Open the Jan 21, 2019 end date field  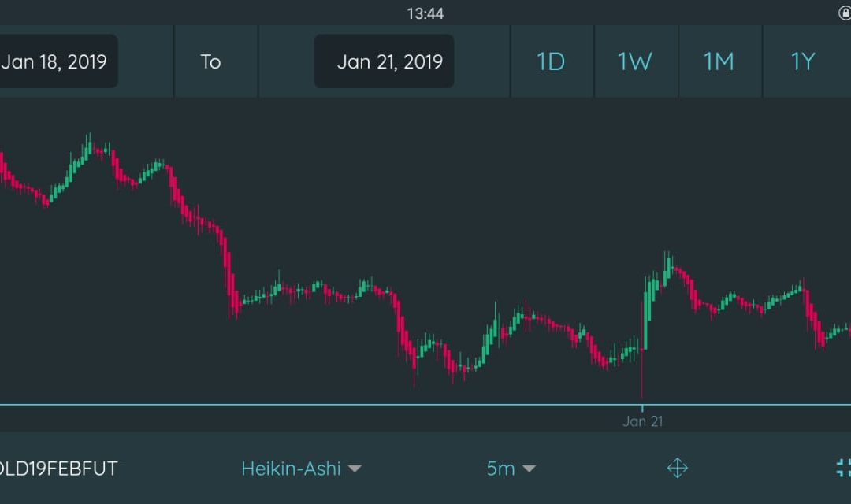point(389,61)
